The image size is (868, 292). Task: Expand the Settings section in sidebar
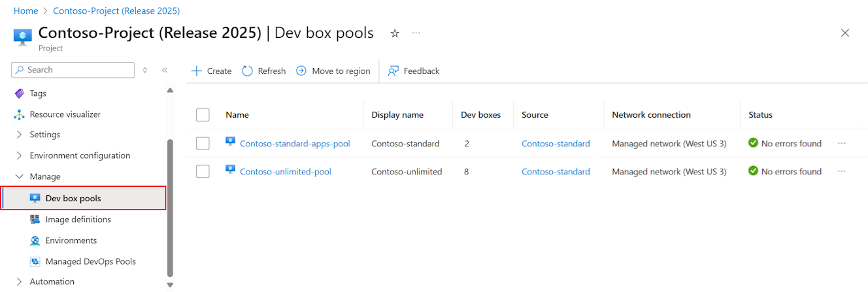(x=18, y=135)
